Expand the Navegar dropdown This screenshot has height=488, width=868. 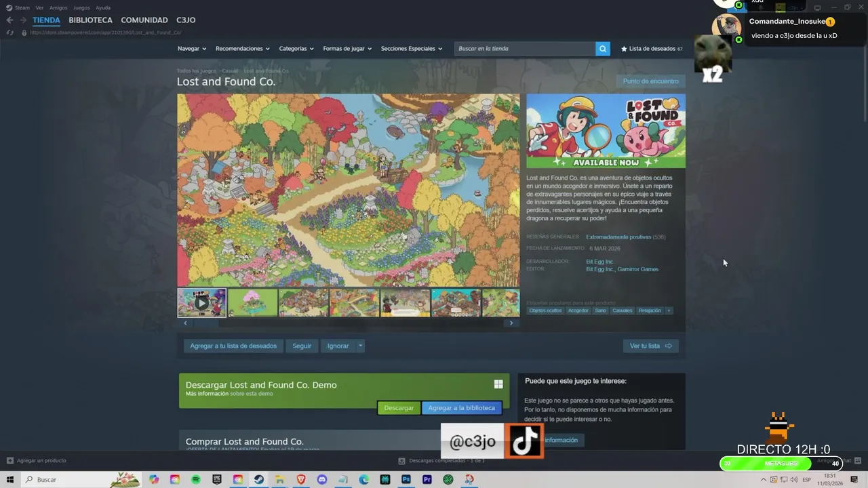click(x=192, y=49)
